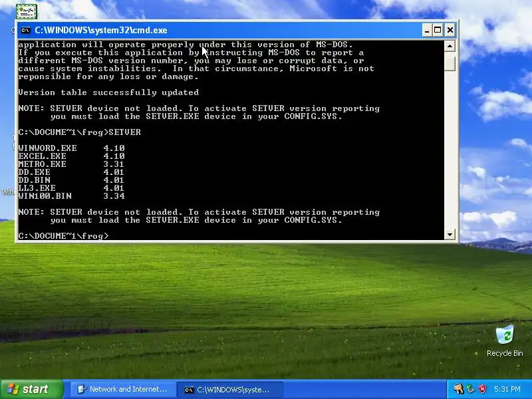The width and height of the screenshot is (532, 399).
Task: Click the red security shield tray icon
Action: (483, 389)
